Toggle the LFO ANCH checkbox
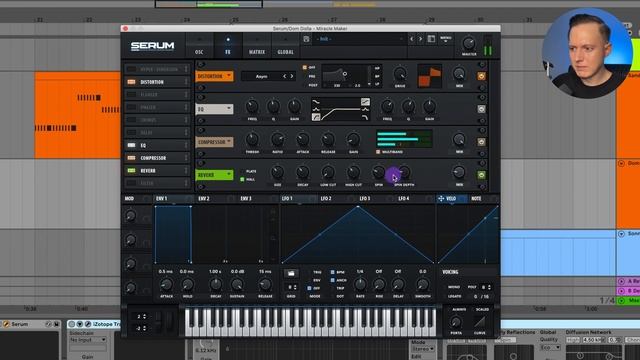Viewport: 640px width, 360px height. [332, 280]
